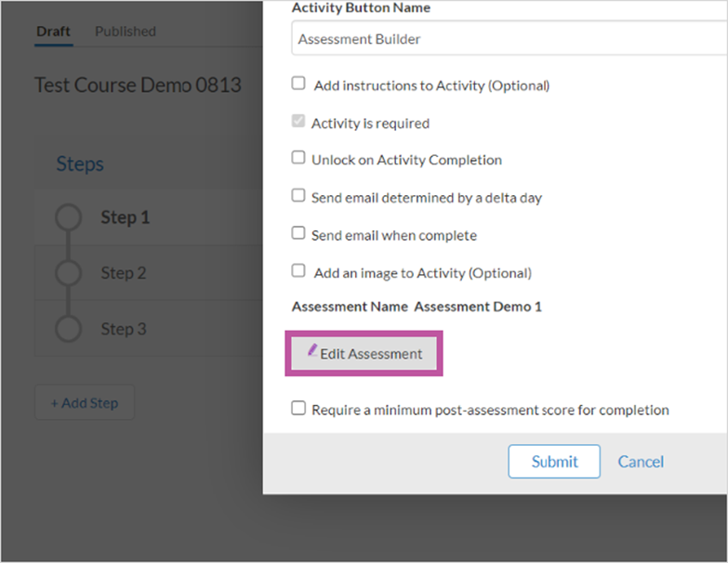The width and height of the screenshot is (728, 563).
Task: Select the Step 1 circle marker
Action: (68, 217)
